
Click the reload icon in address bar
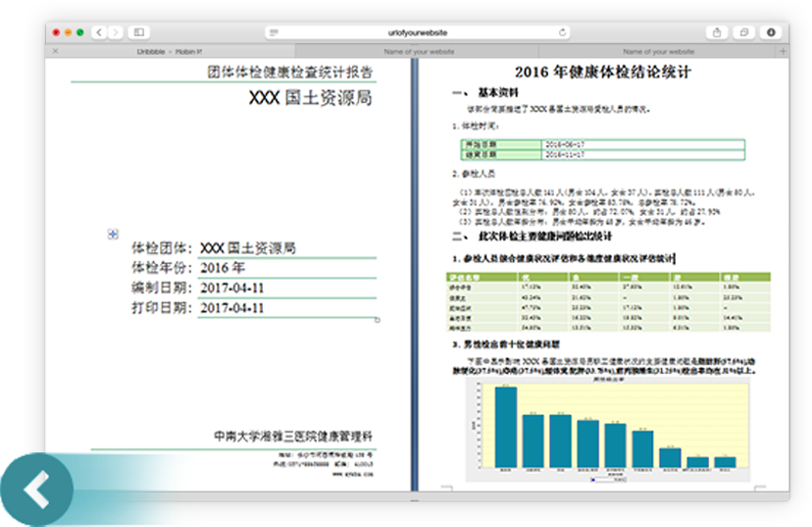pyautogui.click(x=563, y=32)
